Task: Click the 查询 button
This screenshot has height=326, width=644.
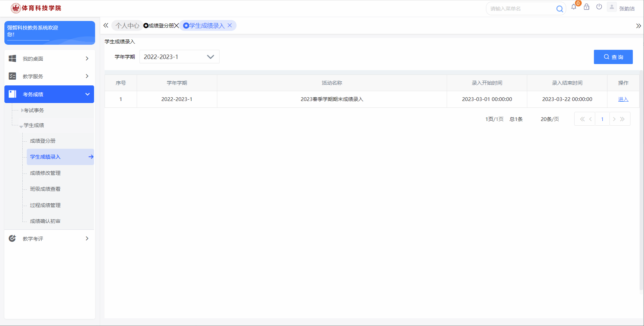Action: click(x=613, y=57)
